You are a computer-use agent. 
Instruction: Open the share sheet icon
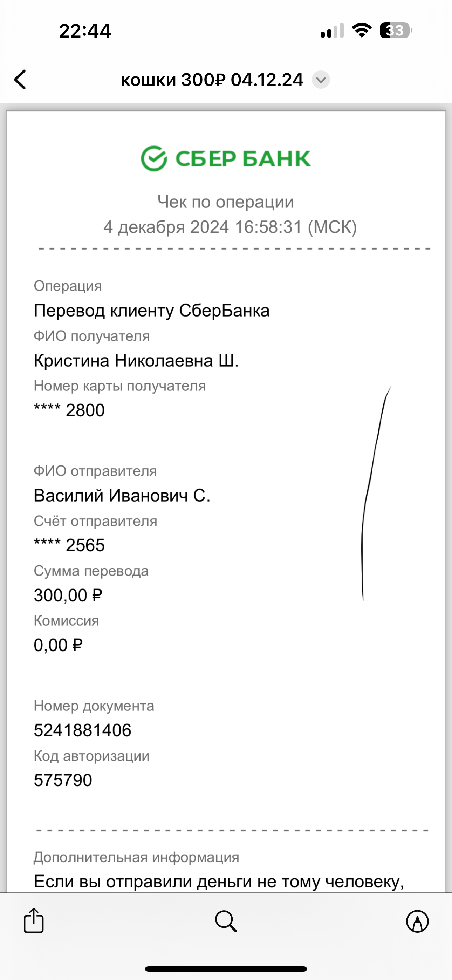[34, 921]
